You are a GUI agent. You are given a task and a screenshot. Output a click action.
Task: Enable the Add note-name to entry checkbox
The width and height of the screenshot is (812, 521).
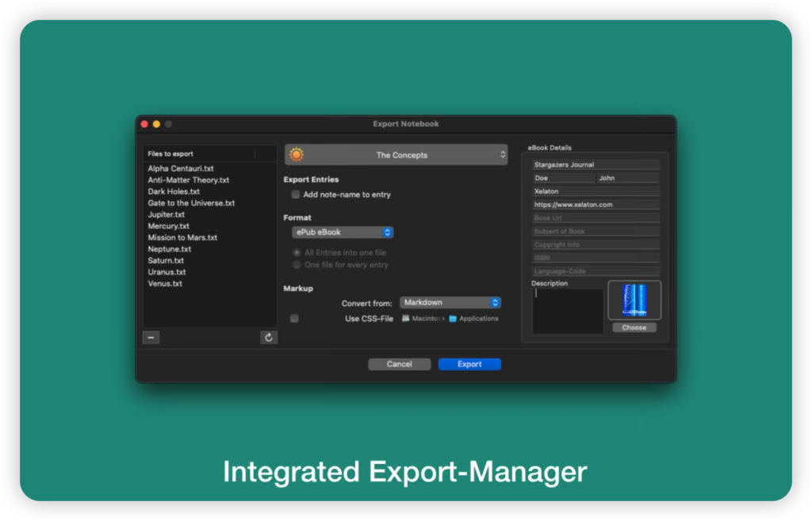[294, 193]
